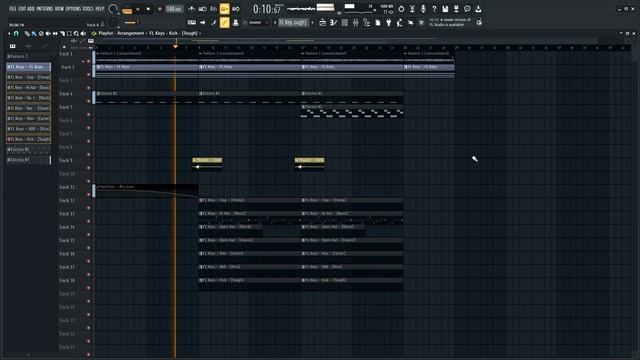Toggle countdown before recording

pos(213,9)
